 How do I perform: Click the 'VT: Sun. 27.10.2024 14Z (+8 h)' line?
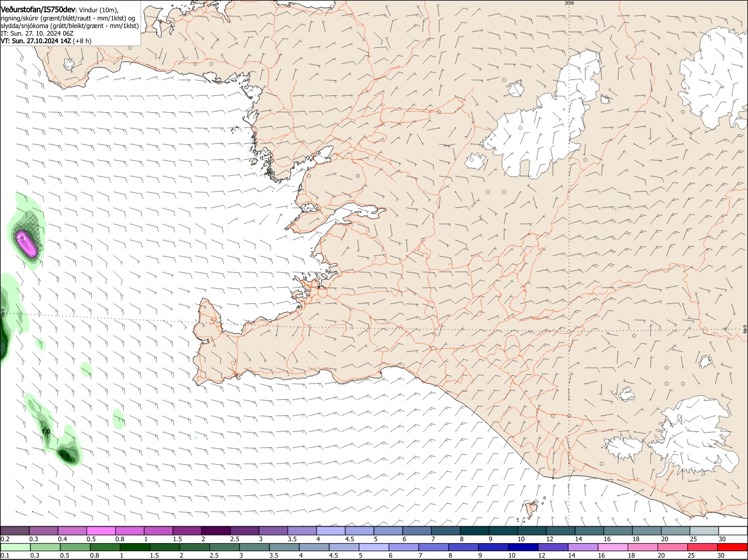(x=46, y=41)
